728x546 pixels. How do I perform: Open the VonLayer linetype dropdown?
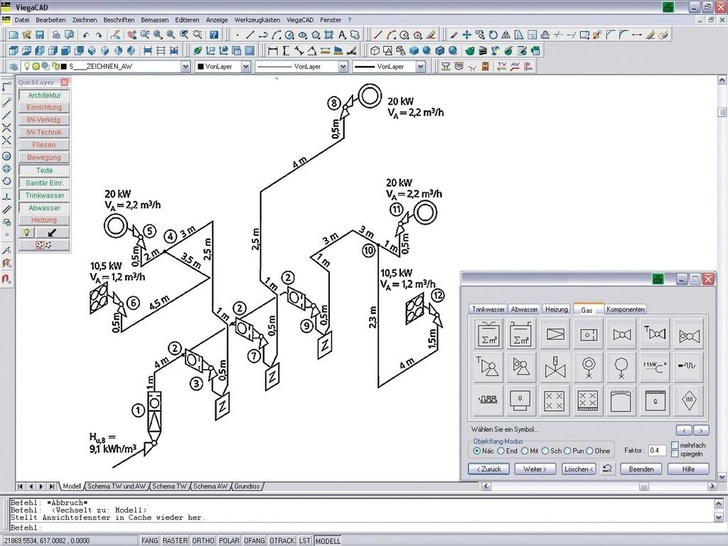pyautogui.click(x=337, y=67)
